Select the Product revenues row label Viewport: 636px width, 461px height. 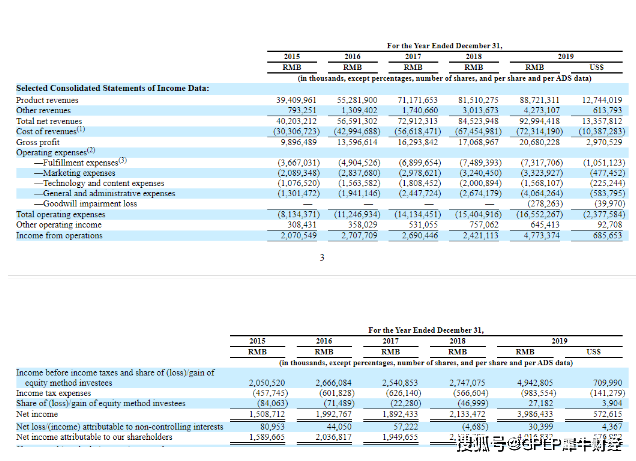coord(47,101)
